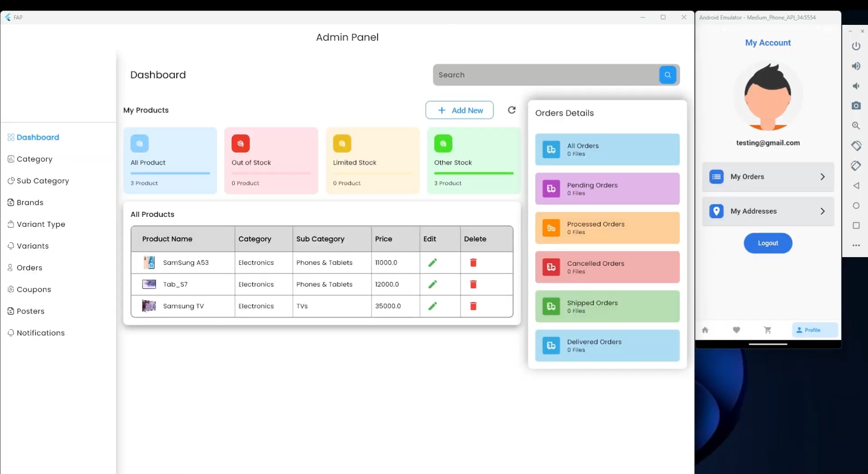Delete the Tab_S7 product
This screenshot has width=868, height=474.
[x=473, y=284]
